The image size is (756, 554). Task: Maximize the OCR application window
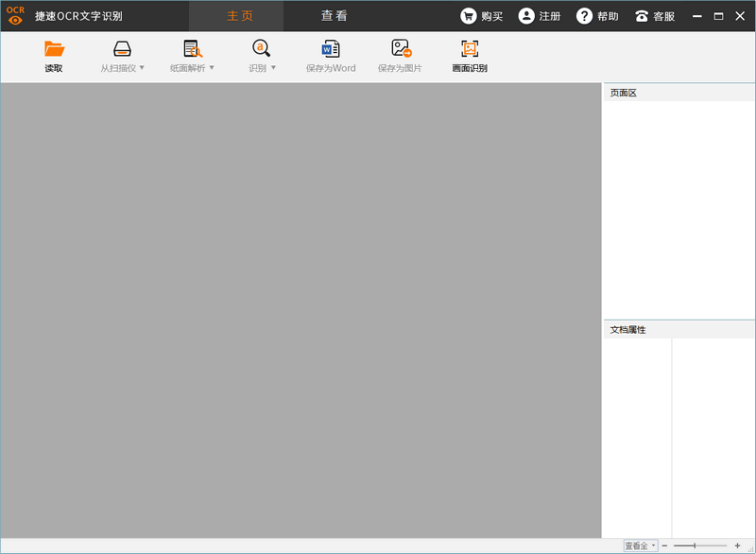(x=718, y=16)
